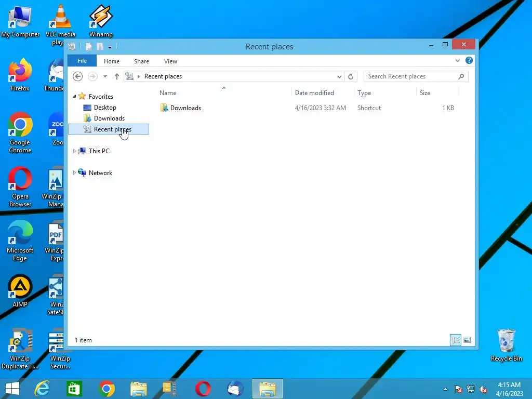The width and height of the screenshot is (532, 399).
Task: Launch Firefox from the desktop
Action: 20,75
